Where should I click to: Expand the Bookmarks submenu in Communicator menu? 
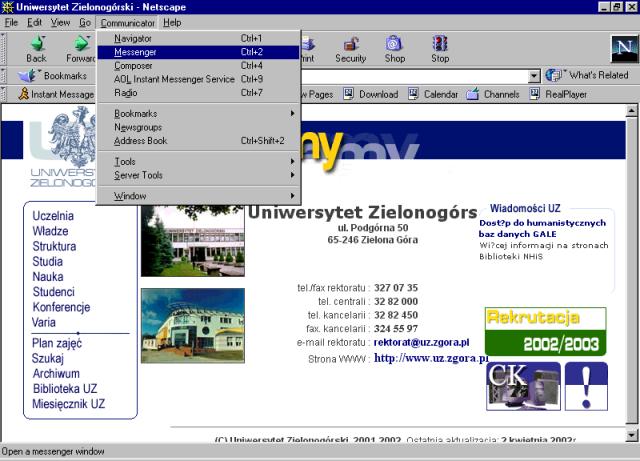coord(199,114)
